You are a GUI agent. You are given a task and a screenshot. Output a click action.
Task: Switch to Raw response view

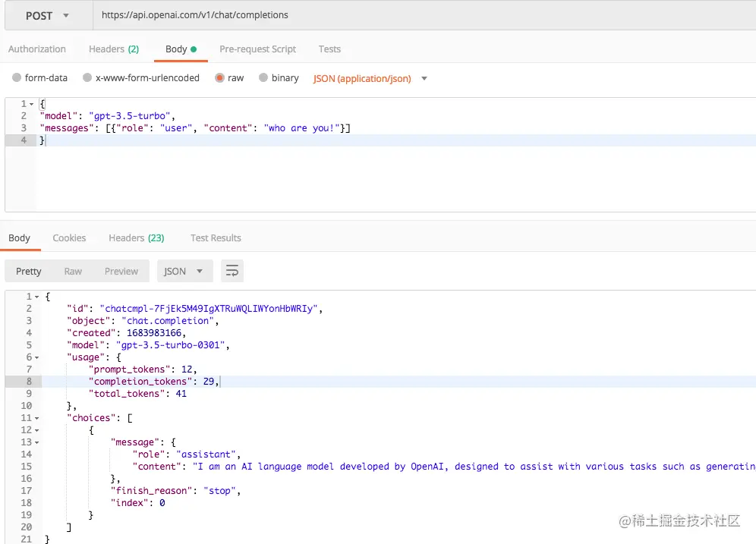pyautogui.click(x=74, y=272)
